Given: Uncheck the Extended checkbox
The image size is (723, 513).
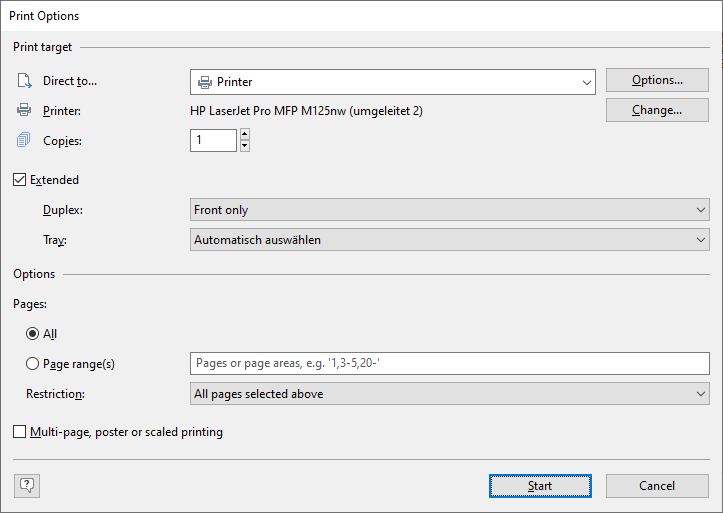Looking at the screenshot, I should [x=19, y=179].
